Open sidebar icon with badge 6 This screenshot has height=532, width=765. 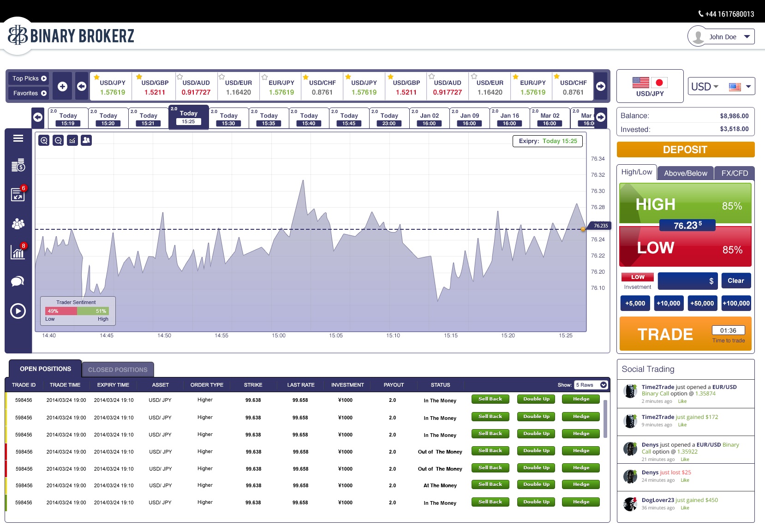tap(18, 194)
